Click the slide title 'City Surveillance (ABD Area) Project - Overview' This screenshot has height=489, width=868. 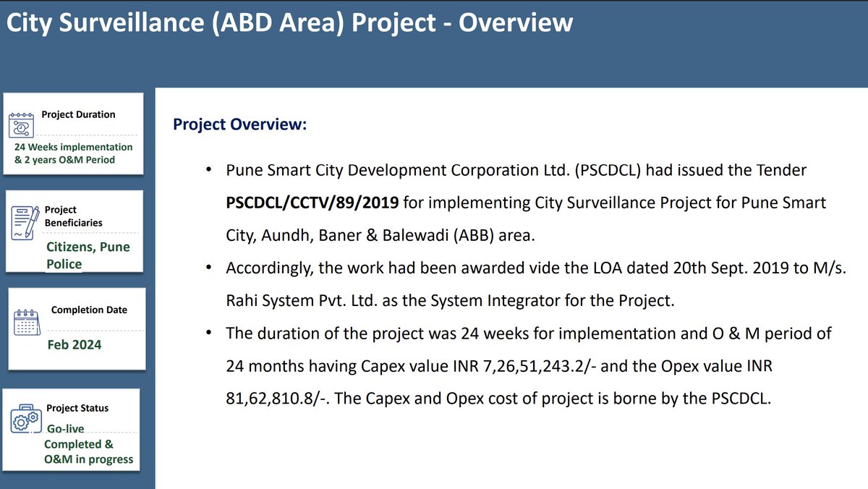coord(289,22)
